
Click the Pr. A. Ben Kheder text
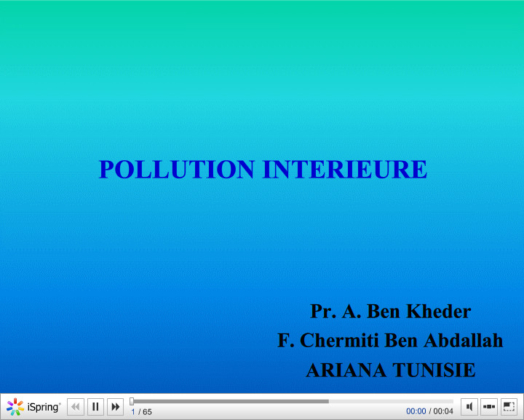click(391, 312)
